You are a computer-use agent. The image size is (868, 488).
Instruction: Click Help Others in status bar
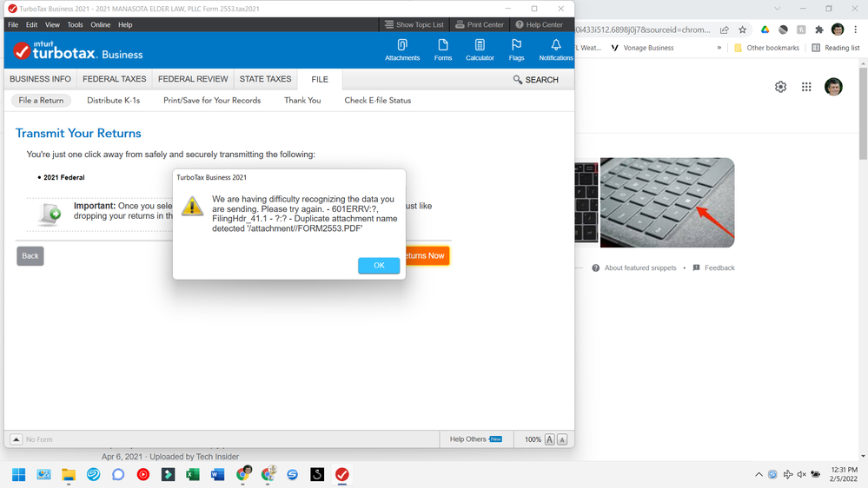(475, 439)
